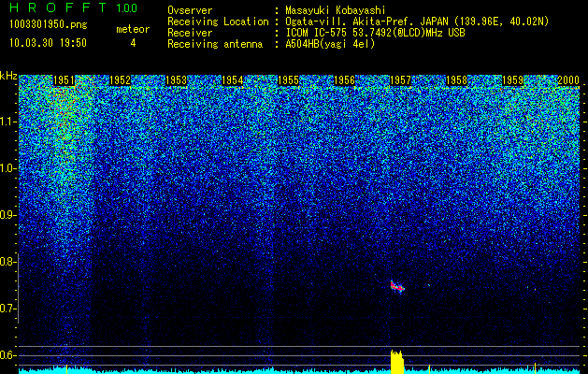
Task: Click the 1956 time marker label
Action: (x=344, y=80)
